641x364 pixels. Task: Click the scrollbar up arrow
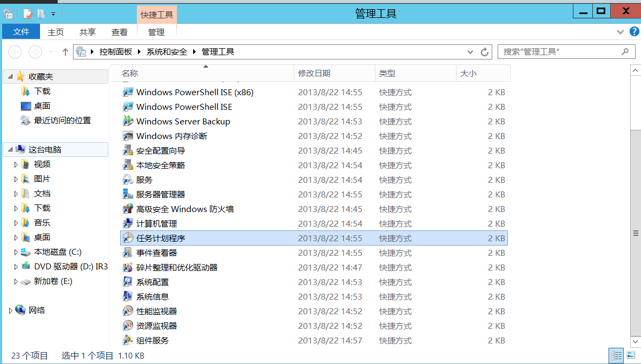tap(635, 70)
